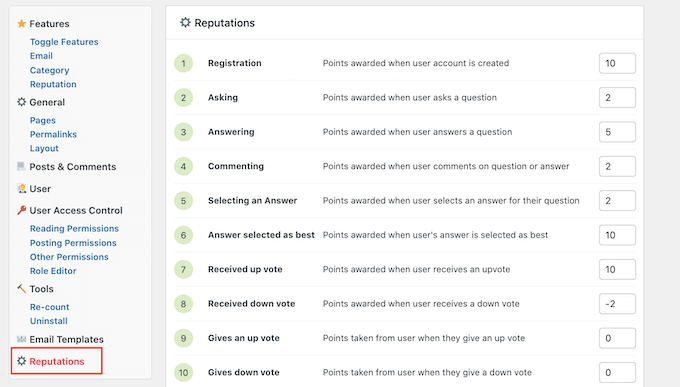Open the Layout link

[x=44, y=148]
